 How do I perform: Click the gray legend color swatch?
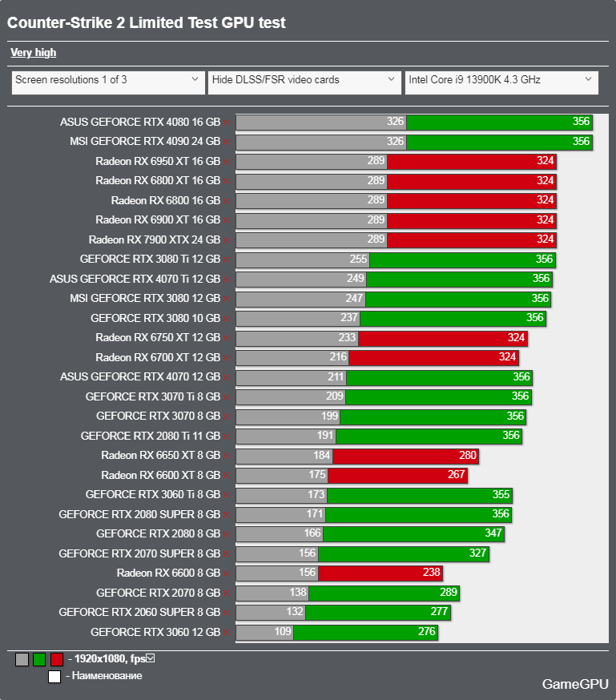(x=22, y=659)
